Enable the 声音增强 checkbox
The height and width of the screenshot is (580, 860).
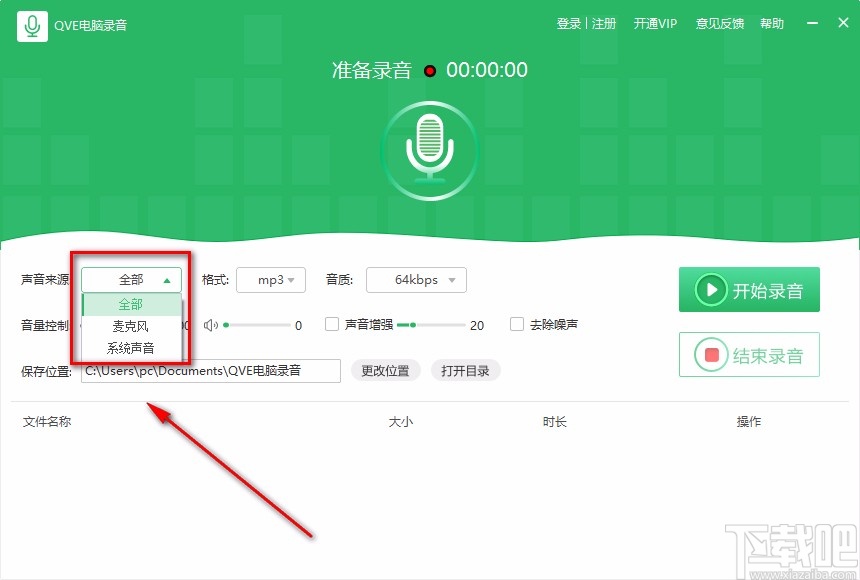[332, 325]
